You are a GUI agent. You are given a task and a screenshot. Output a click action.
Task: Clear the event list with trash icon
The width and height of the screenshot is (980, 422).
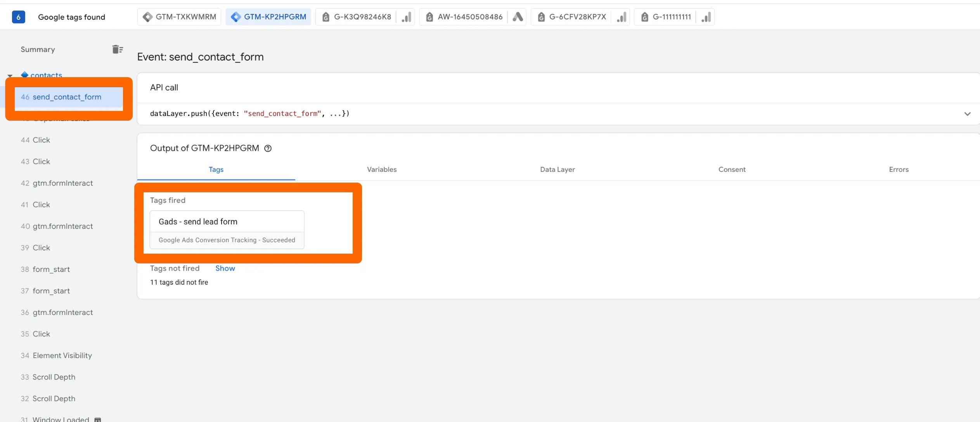[118, 49]
